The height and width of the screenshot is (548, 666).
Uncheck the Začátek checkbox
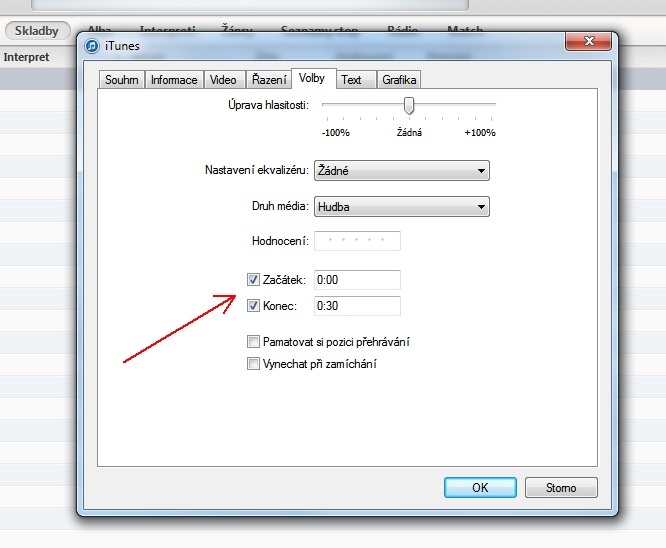click(x=253, y=280)
